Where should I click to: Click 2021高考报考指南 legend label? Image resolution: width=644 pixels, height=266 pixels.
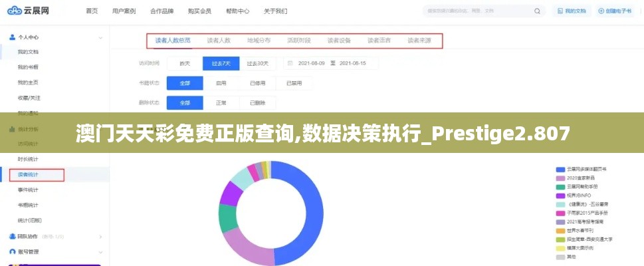586,222
